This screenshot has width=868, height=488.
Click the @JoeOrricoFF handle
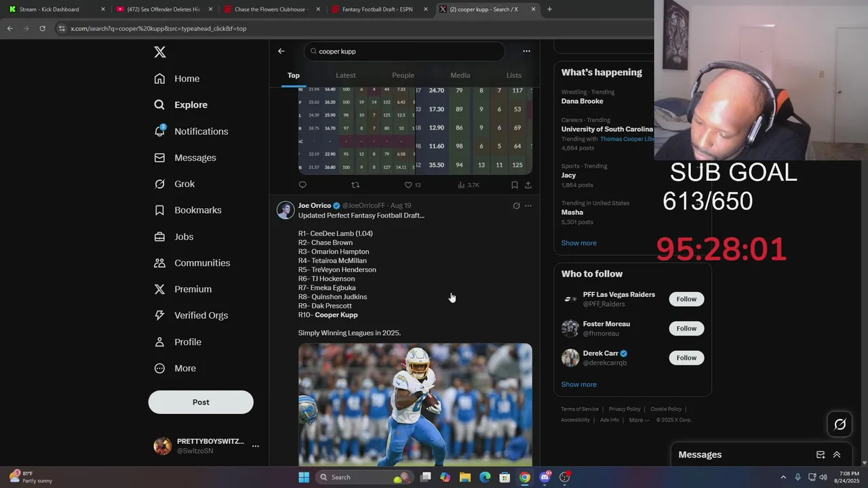363,205
